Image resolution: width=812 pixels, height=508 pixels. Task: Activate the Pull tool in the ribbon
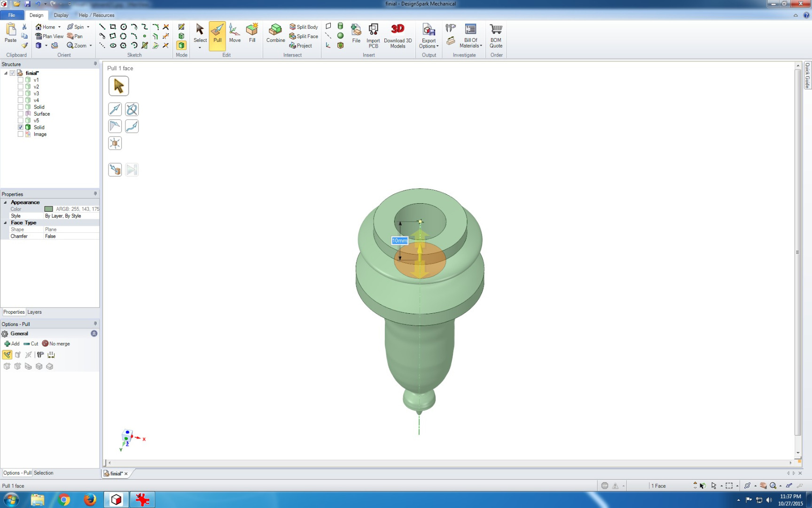[x=217, y=35]
